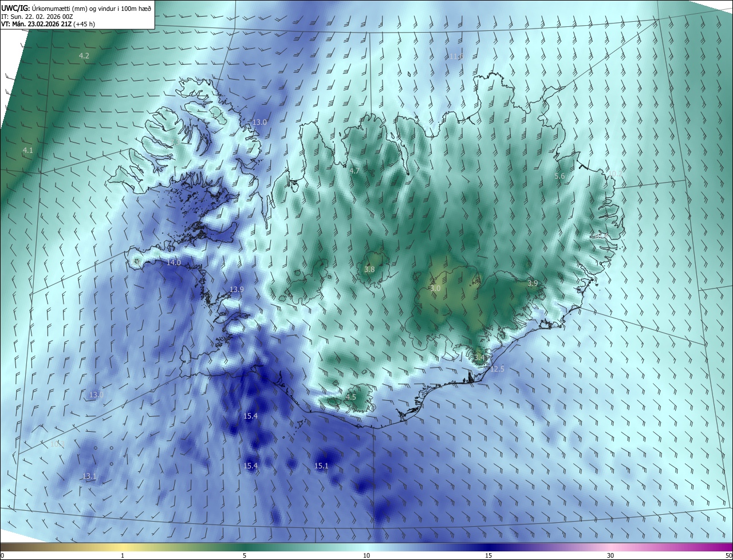Screen dimensions: 733x560
Task: Click the 4.2 value label
Action: click(x=84, y=56)
